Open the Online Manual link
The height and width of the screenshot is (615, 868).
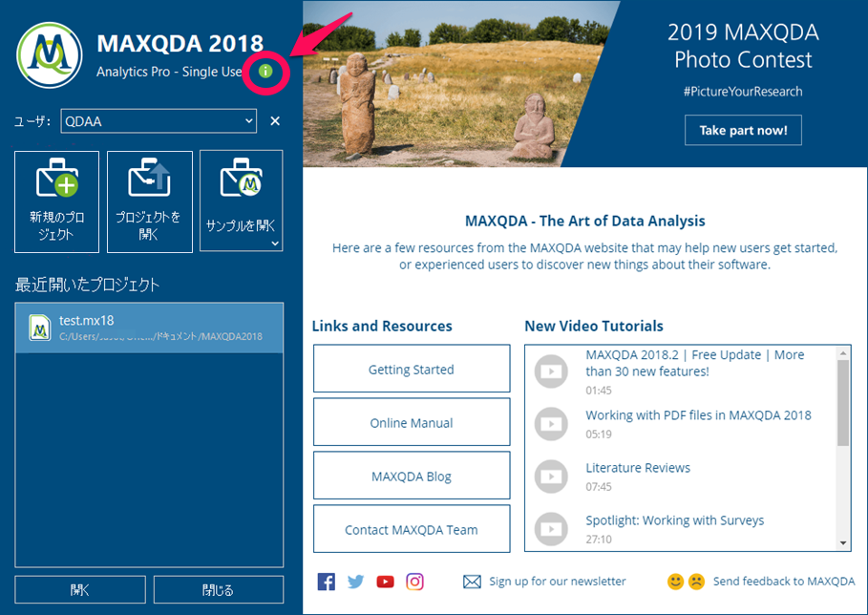412,422
